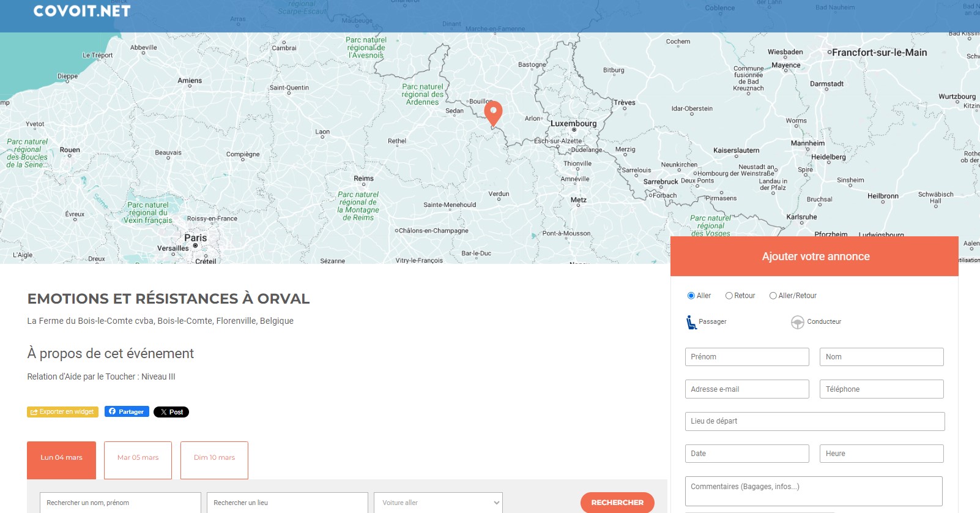Screen dimensions: 980x513
Task: Click the Facebook Partager button
Action: (x=127, y=412)
